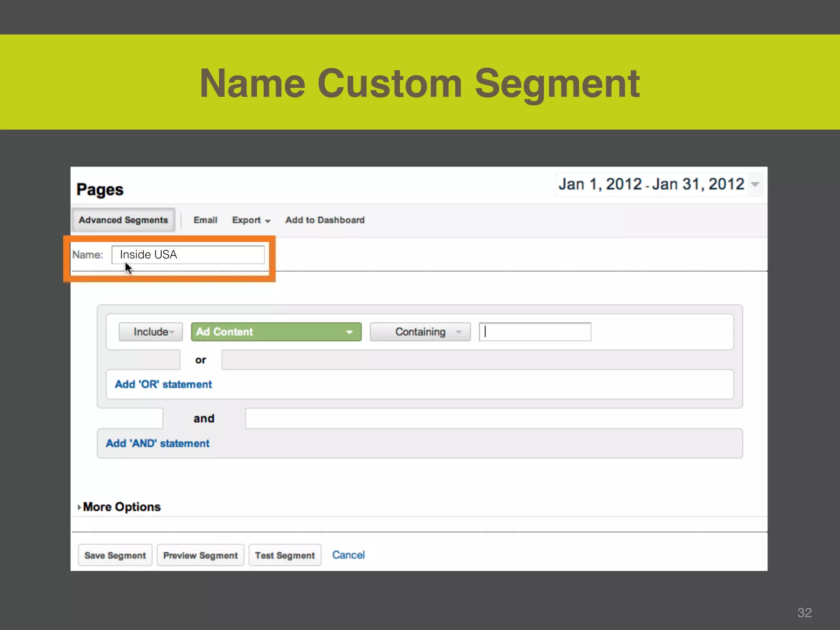Click the Preview Segment button
840x630 pixels.
tap(201, 555)
